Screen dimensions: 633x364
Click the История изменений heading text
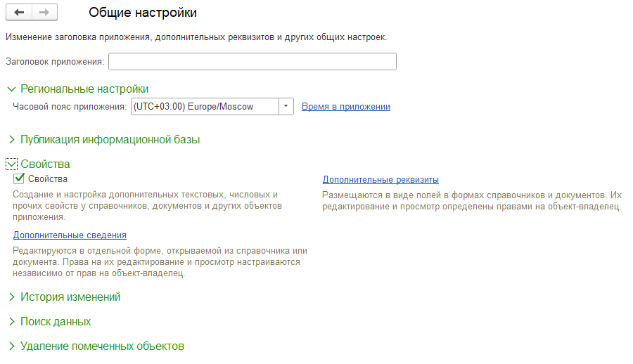(x=70, y=297)
